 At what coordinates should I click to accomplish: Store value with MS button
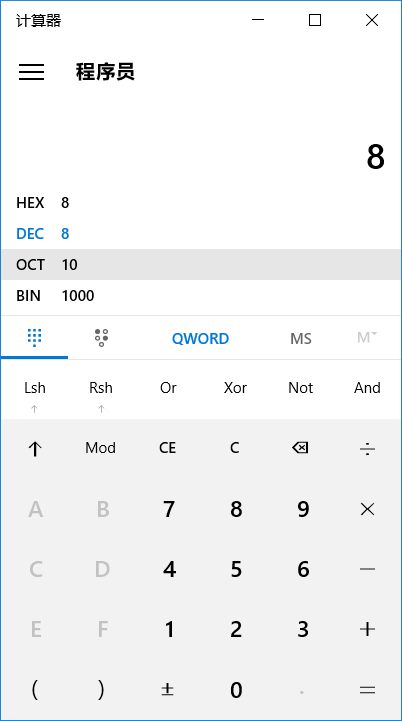pos(301,339)
